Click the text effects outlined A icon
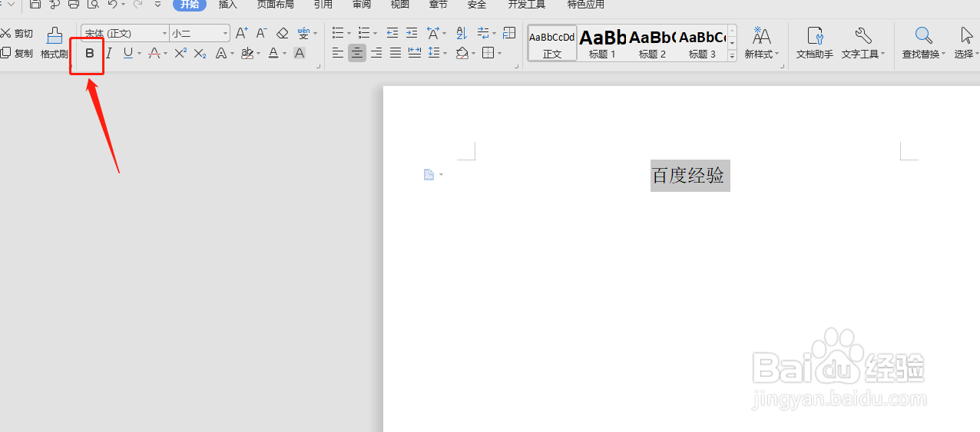 (x=221, y=54)
